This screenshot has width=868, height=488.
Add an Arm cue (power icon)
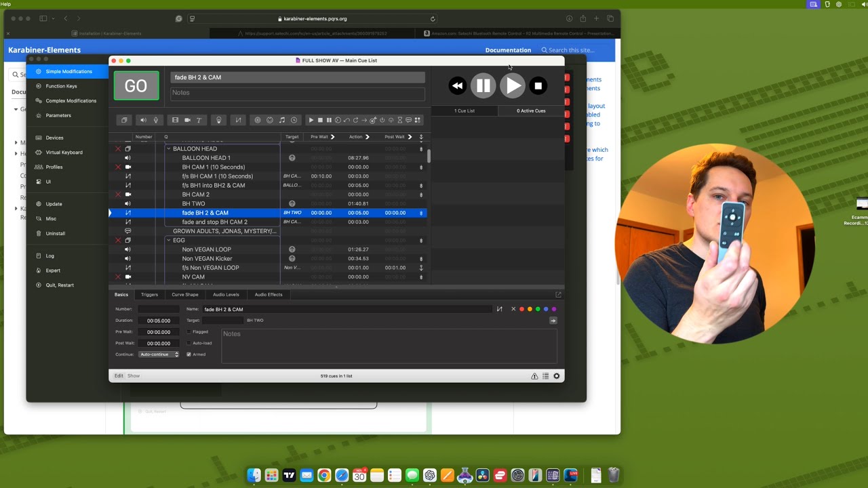pyautogui.click(x=382, y=120)
